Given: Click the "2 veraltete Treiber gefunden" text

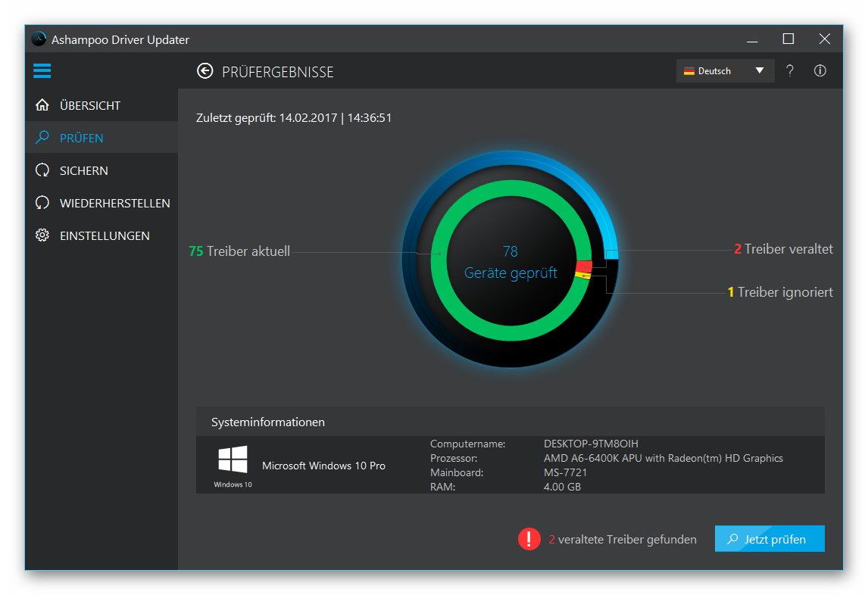Looking at the screenshot, I should pos(623,539).
